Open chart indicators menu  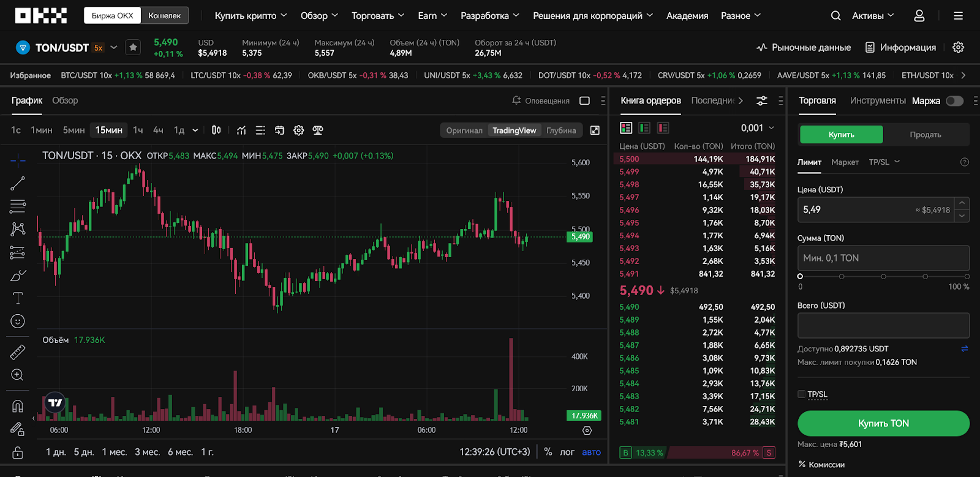(x=241, y=130)
